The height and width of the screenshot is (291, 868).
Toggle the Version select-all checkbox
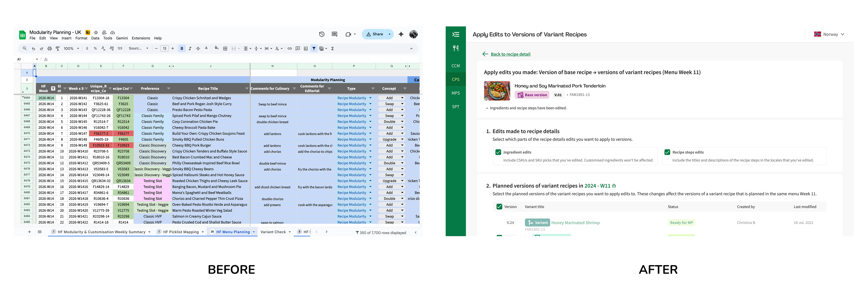click(x=499, y=207)
